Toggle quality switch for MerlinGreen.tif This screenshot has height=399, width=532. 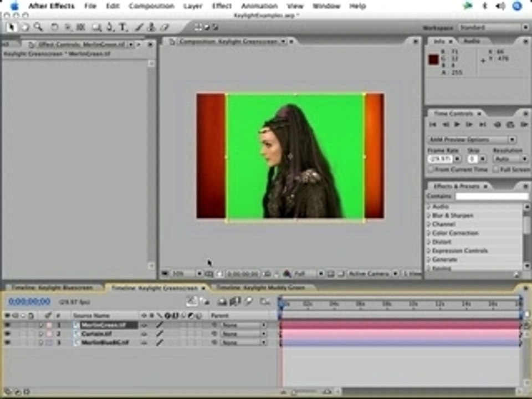click(160, 325)
